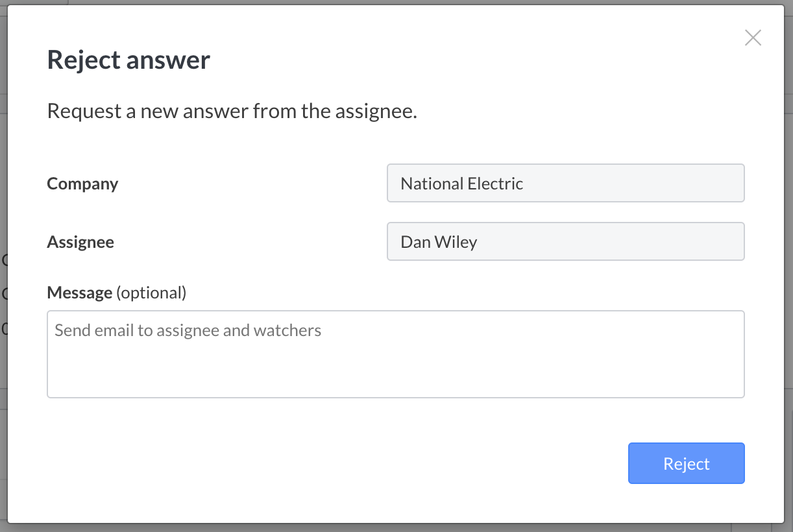Click the dimmed backdrop below the dialog
The width and height of the screenshot is (793, 532).
pos(389,528)
